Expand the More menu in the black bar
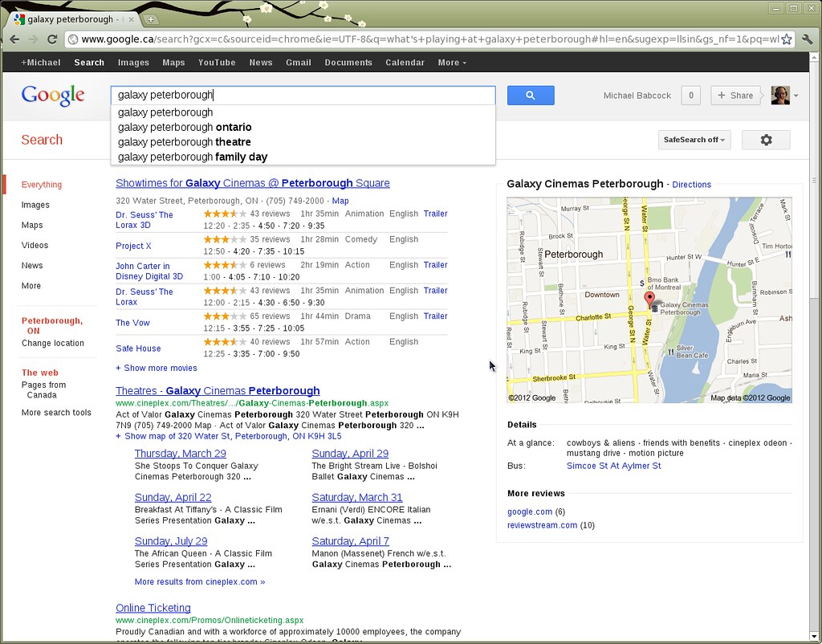The width and height of the screenshot is (822, 644). [452, 63]
